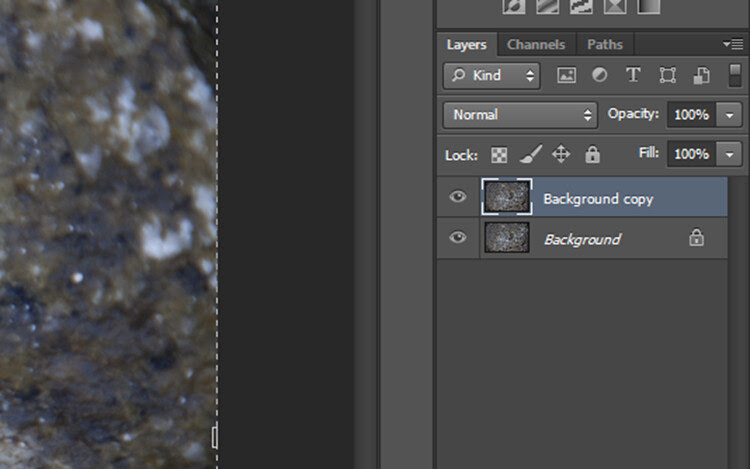Click the 'Background copy' layer name

[598, 199]
